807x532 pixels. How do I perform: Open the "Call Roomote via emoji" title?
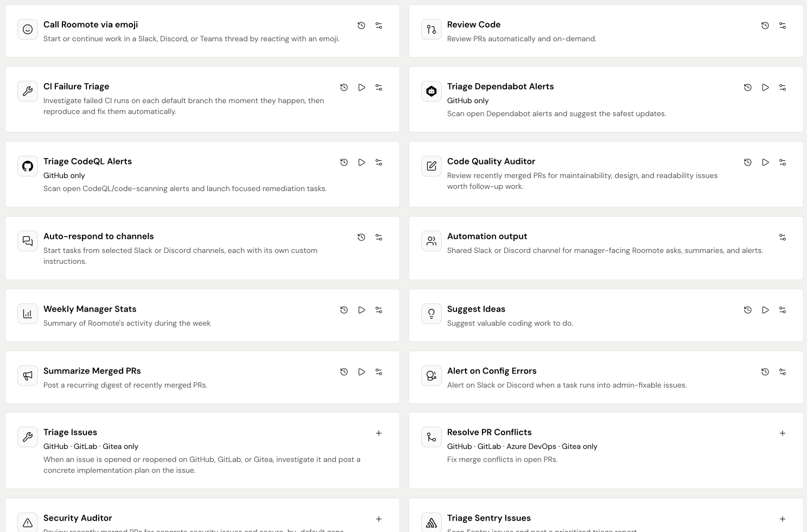pyautogui.click(x=91, y=24)
